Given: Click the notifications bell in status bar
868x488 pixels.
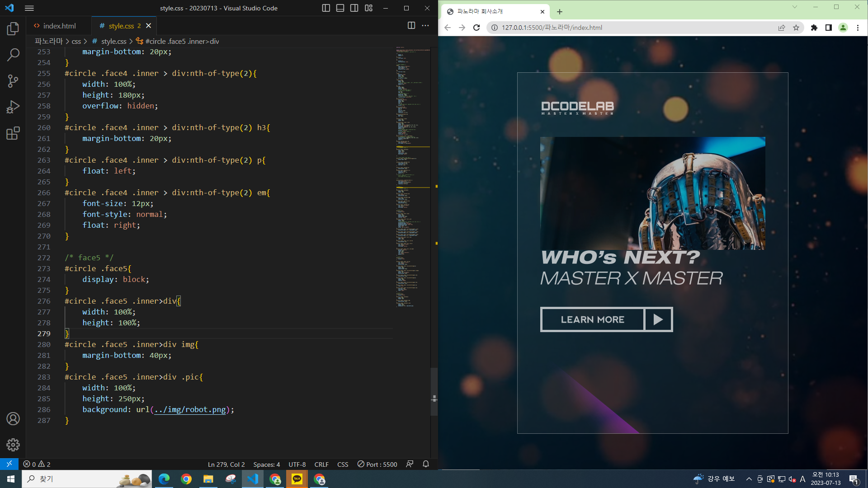Looking at the screenshot, I should 425,464.
